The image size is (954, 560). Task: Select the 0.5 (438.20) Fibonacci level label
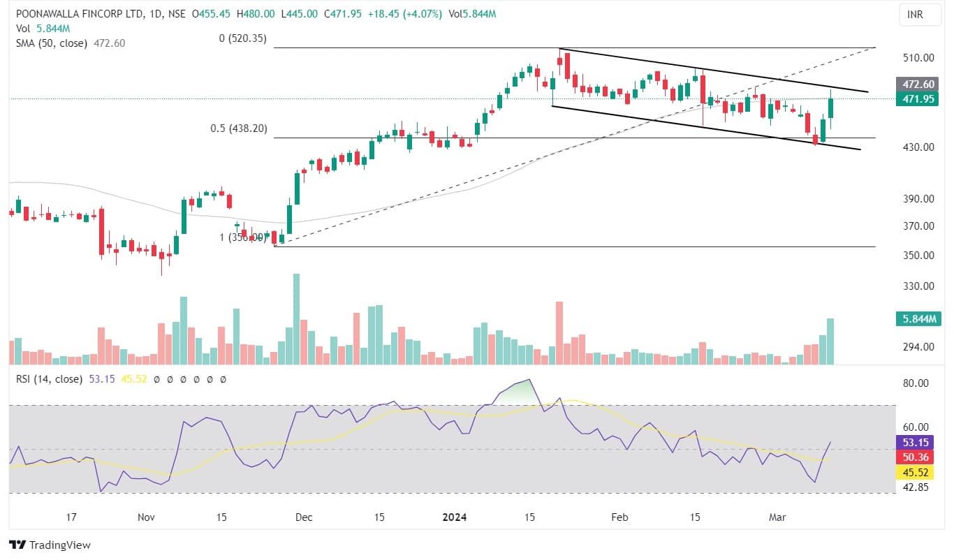(239, 128)
